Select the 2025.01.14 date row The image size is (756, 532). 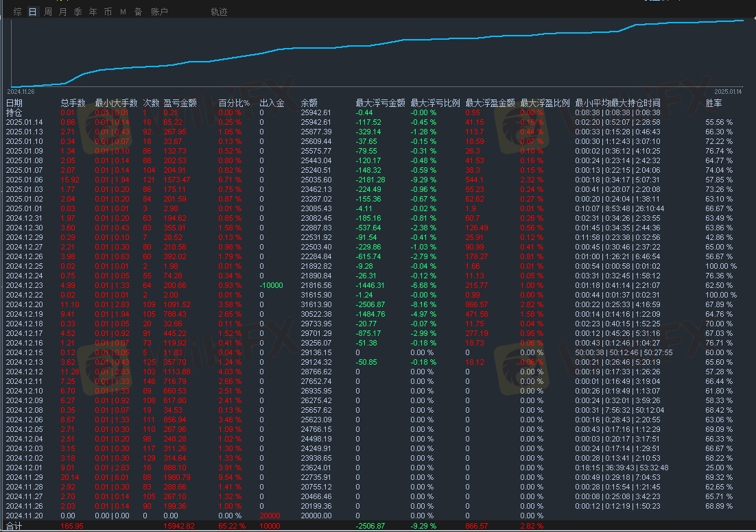point(24,123)
